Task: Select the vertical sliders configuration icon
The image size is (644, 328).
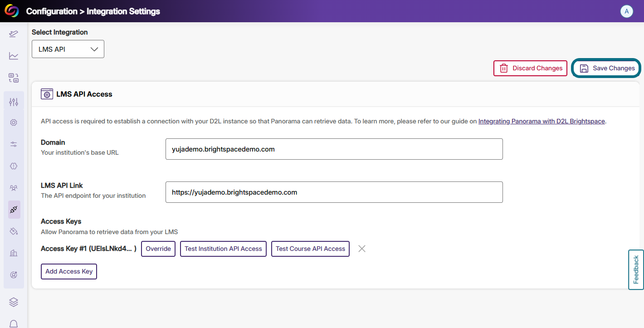Action: tap(14, 102)
